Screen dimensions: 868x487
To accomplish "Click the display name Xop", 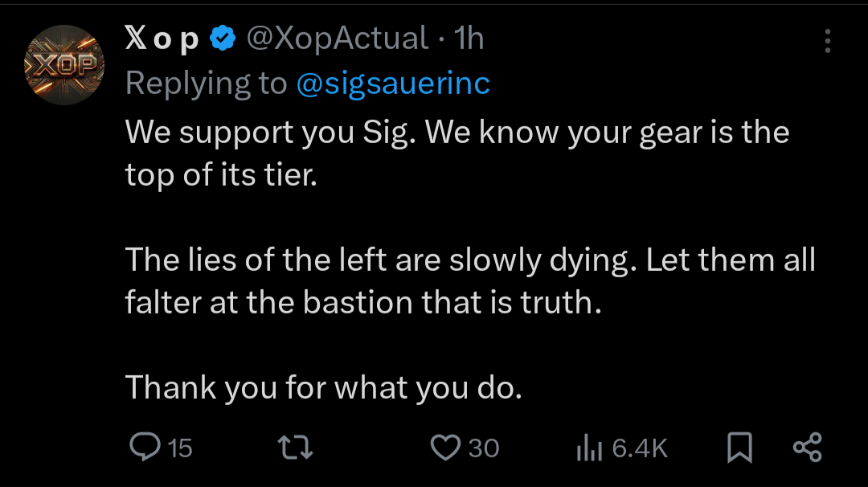I will tap(162, 39).
